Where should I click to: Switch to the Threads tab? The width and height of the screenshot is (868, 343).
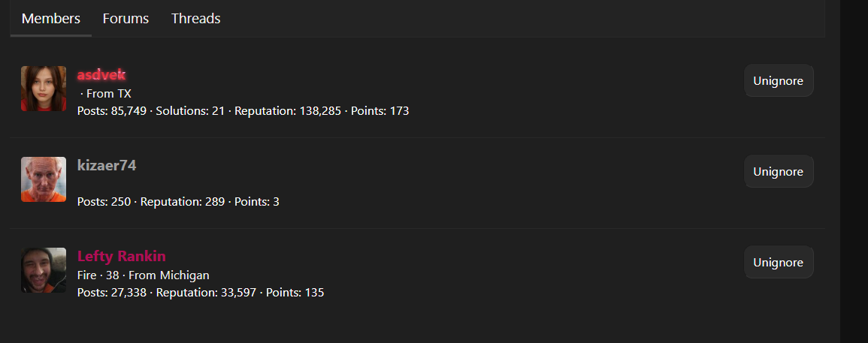(x=196, y=18)
